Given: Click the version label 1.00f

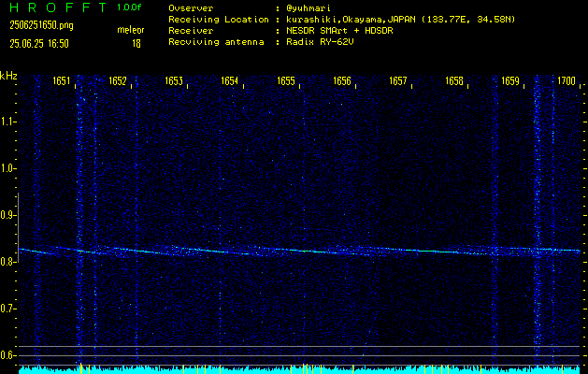Looking at the screenshot, I should coord(127,7).
